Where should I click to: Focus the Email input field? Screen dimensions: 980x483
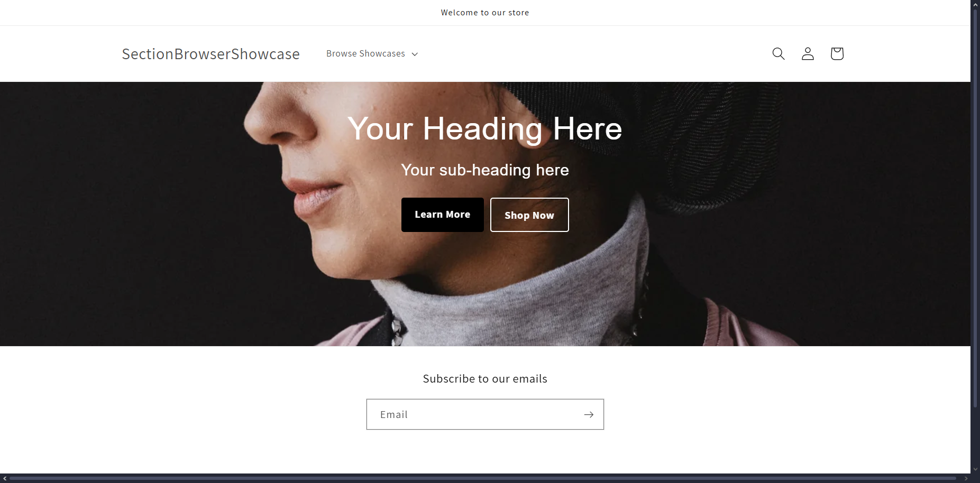point(485,414)
